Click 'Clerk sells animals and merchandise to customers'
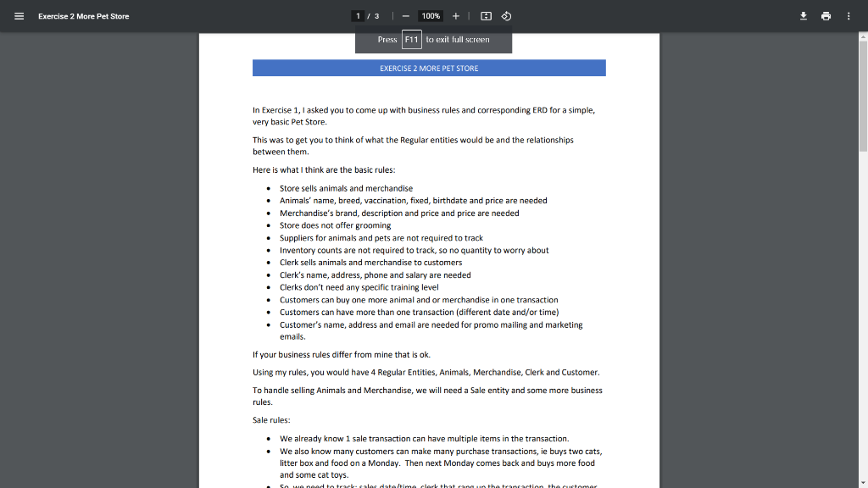The width and height of the screenshot is (868, 488). click(370, 263)
